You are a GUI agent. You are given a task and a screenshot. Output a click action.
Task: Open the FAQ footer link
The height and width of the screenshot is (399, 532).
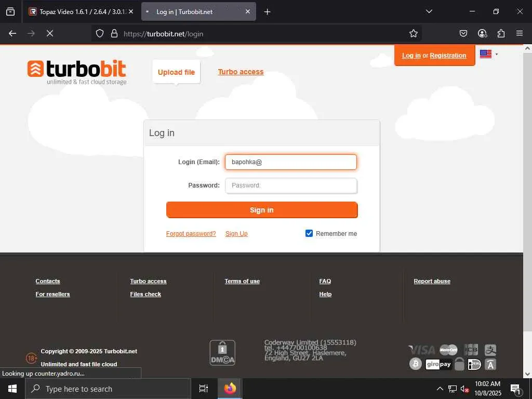click(325, 281)
